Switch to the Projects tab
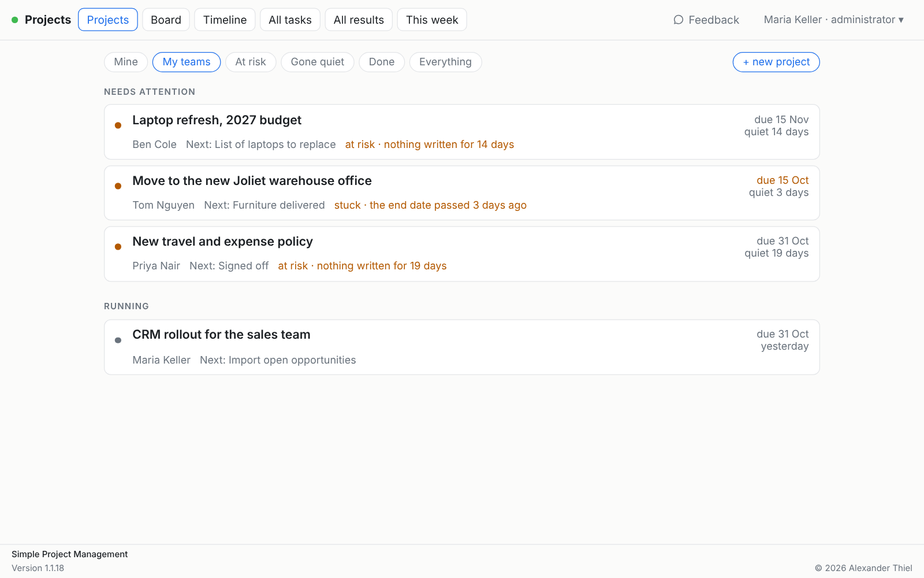 pos(108,20)
